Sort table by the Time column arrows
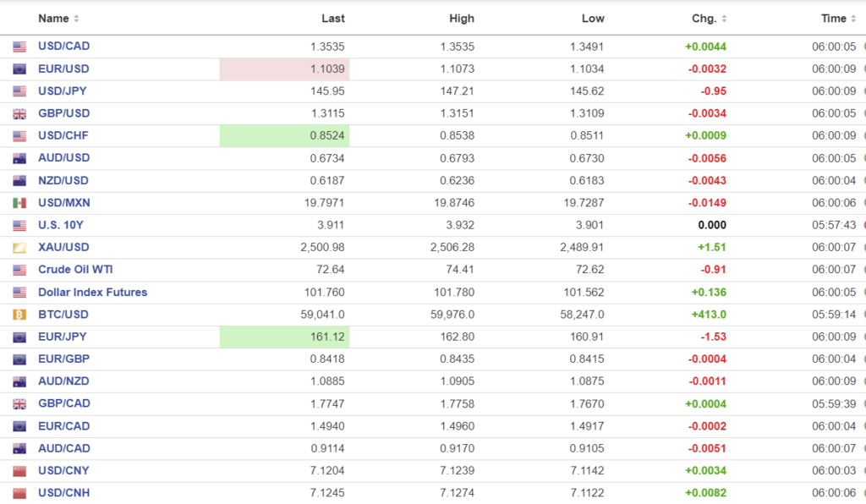The width and height of the screenshot is (866, 504). click(853, 19)
